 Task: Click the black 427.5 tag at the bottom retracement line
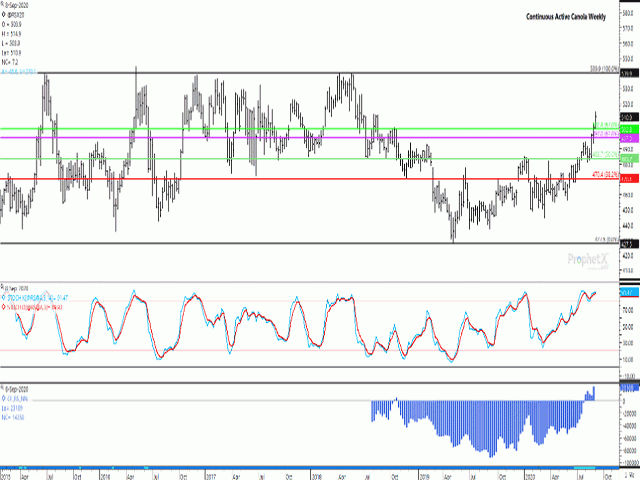(629, 244)
